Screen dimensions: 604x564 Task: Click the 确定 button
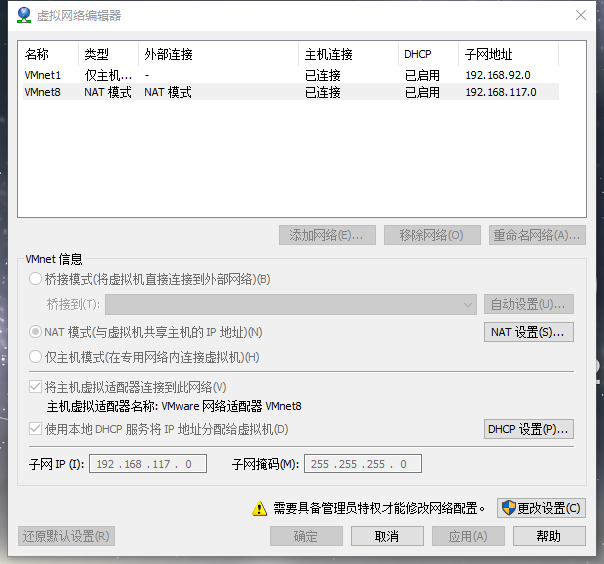pyautogui.click(x=306, y=536)
